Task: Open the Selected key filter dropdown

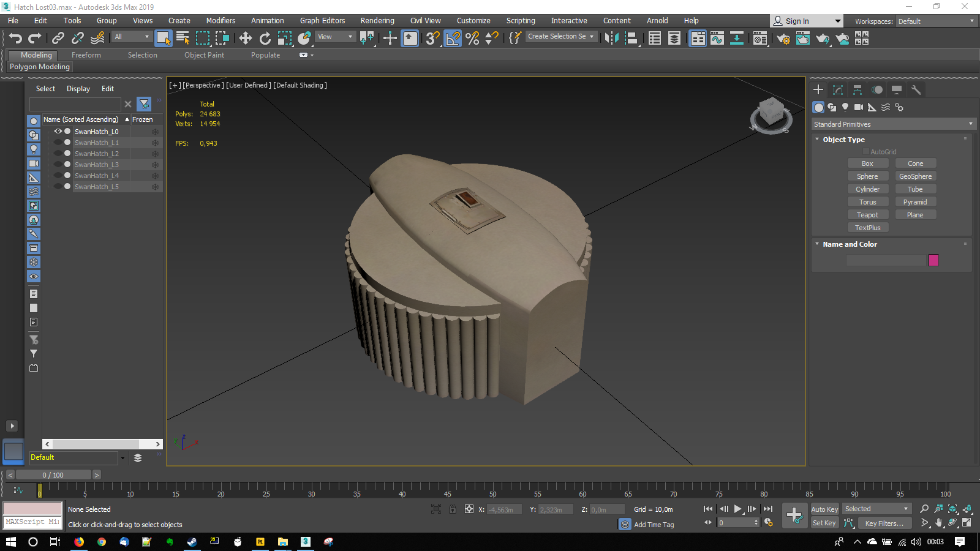Action: tap(877, 509)
